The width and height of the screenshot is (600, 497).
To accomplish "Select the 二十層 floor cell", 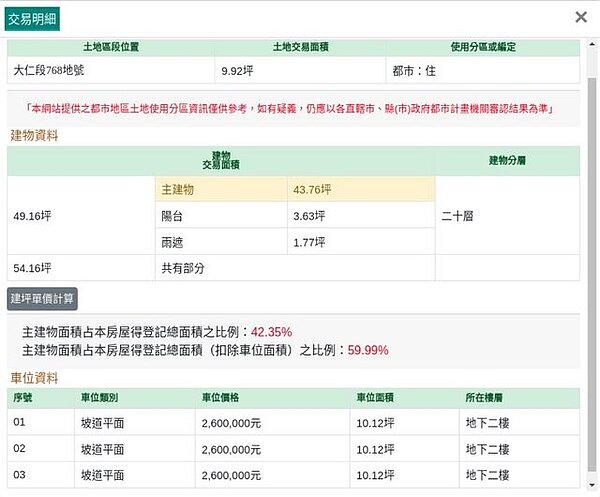I will tap(507, 216).
